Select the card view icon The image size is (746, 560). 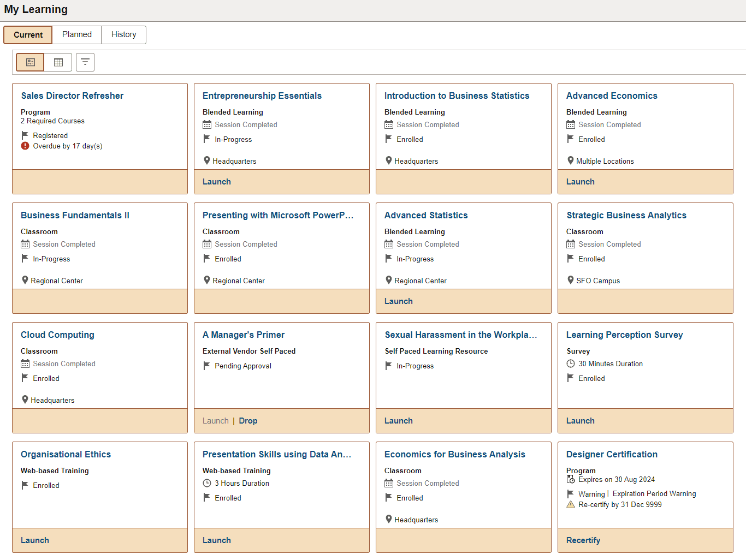coord(29,62)
